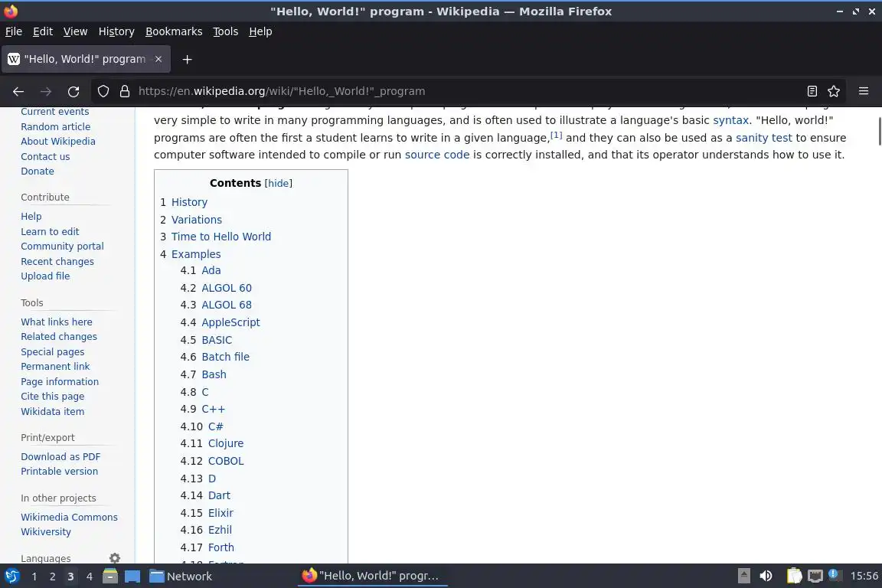The height and width of the screenshot is (588, 882).
Task: Open the History menu
Action: point(116,31)
